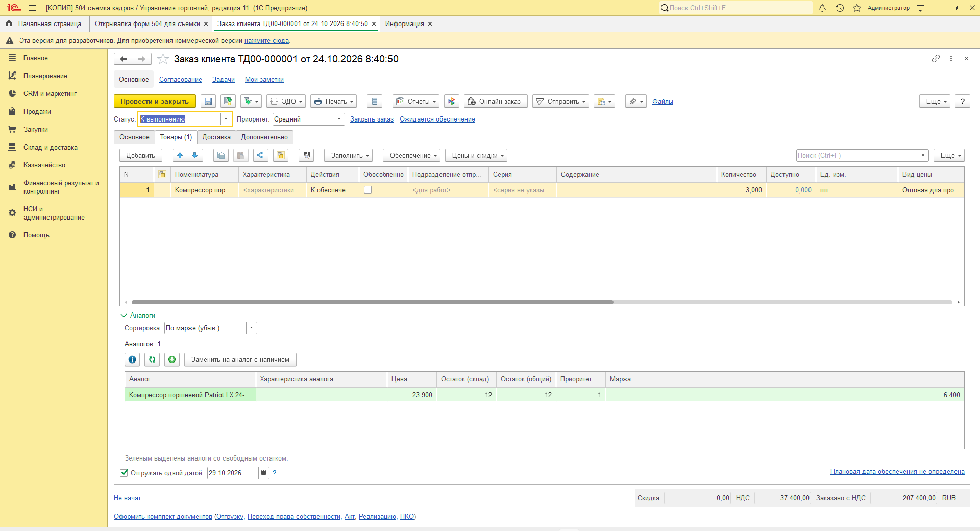Screen dimensions: 980x531
Task: Uncheck the Отгружать одной датой checkbox
Action: (124, 473)
